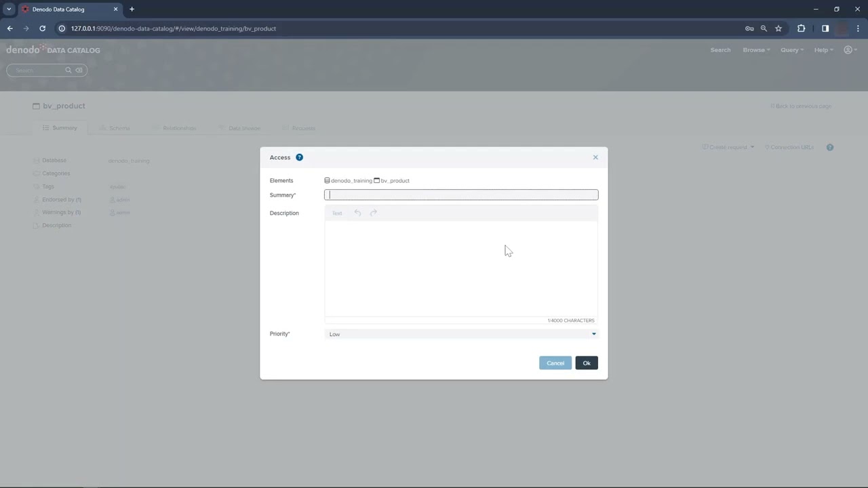The height and width of the screenshot is (488, 868).
Task: Open the Search menu item in header
Action: 720,50
